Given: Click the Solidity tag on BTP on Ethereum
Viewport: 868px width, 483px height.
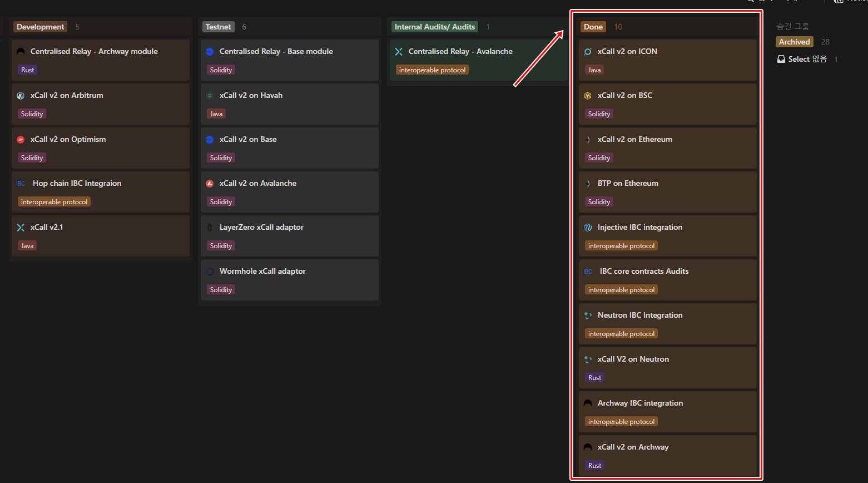Looking at the screenshot, I should coord(599,202).
